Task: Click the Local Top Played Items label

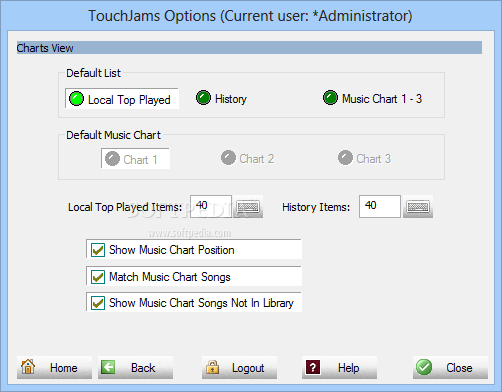Action: 125,207
